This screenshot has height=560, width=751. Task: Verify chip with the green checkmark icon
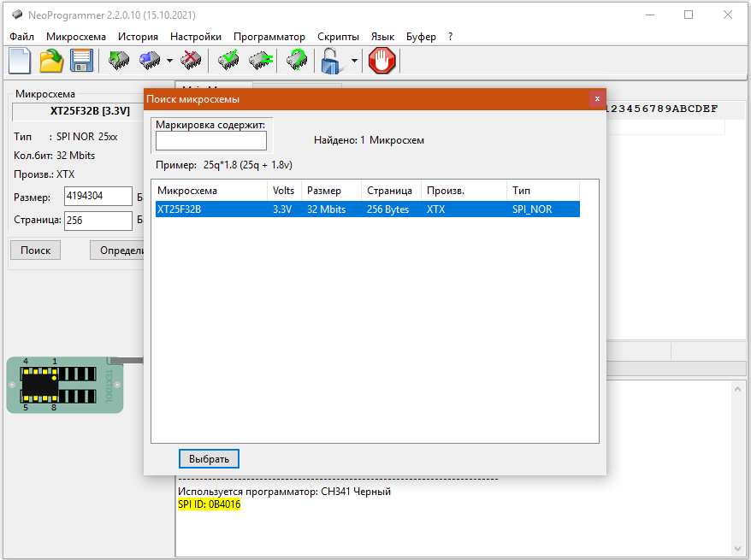tap(228, 61)
